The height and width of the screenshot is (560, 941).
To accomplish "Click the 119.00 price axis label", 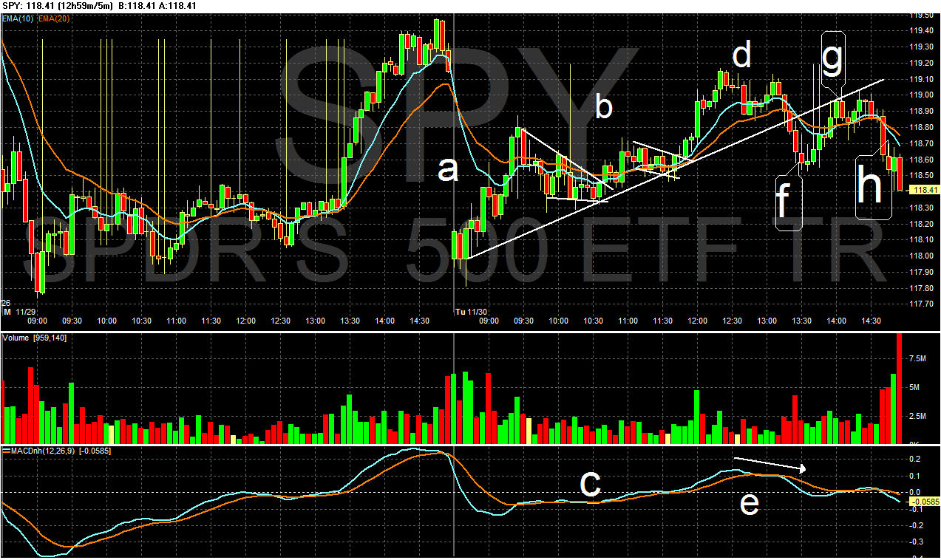I will point(921,95).
